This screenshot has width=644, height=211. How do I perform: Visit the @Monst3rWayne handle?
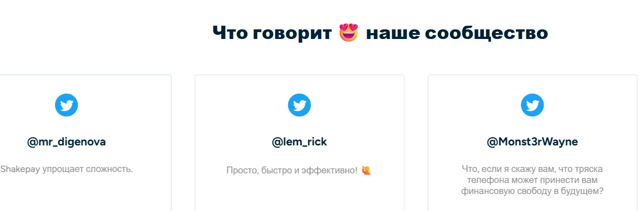(532, 142)
